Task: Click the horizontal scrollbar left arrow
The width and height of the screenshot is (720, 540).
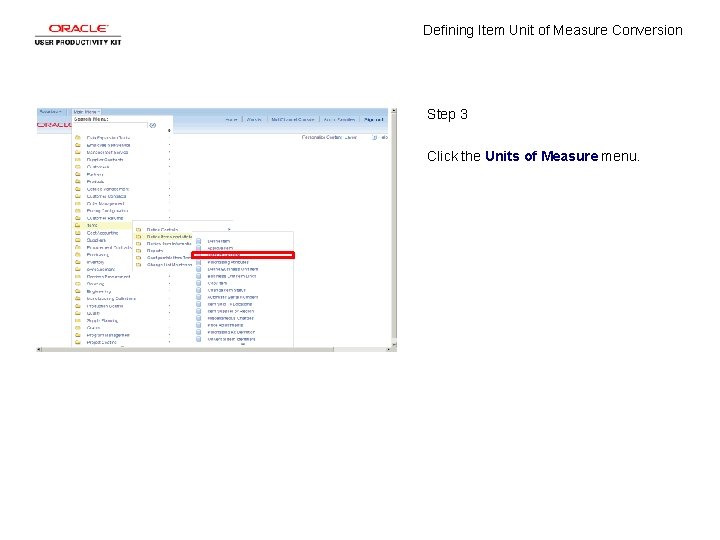Action: 39,349
